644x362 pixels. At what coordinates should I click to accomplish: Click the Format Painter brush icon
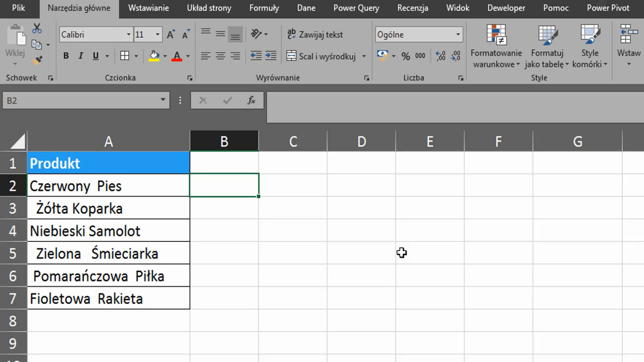pos(37,60)
